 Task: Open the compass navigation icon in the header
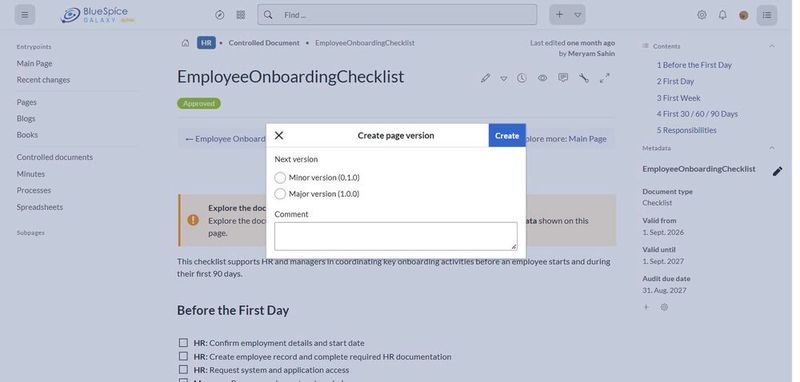coord(219,15)
